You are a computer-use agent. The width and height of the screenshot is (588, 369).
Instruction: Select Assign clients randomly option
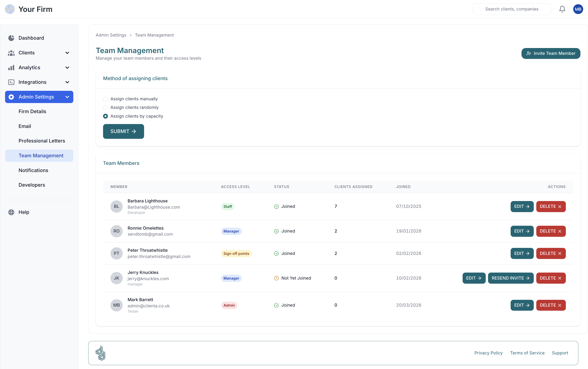pos(105,108)
